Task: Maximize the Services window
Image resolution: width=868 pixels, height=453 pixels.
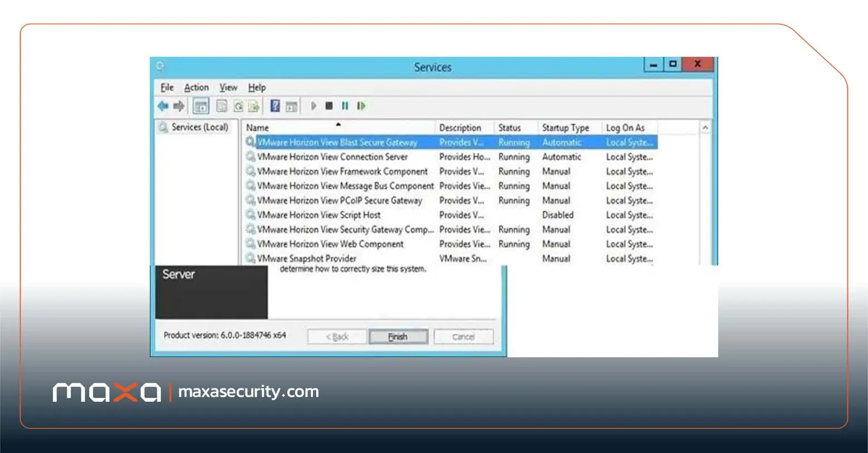Action: 673,64
